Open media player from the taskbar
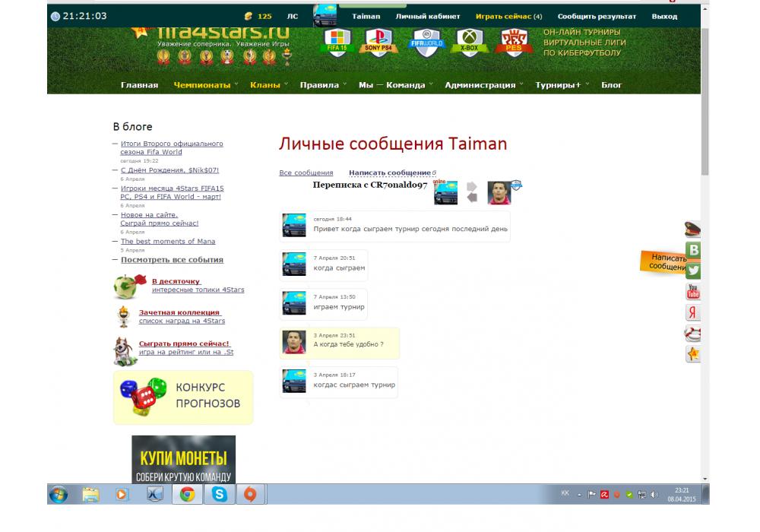Viewport: 760px width, 532px height. click(122, 495)
